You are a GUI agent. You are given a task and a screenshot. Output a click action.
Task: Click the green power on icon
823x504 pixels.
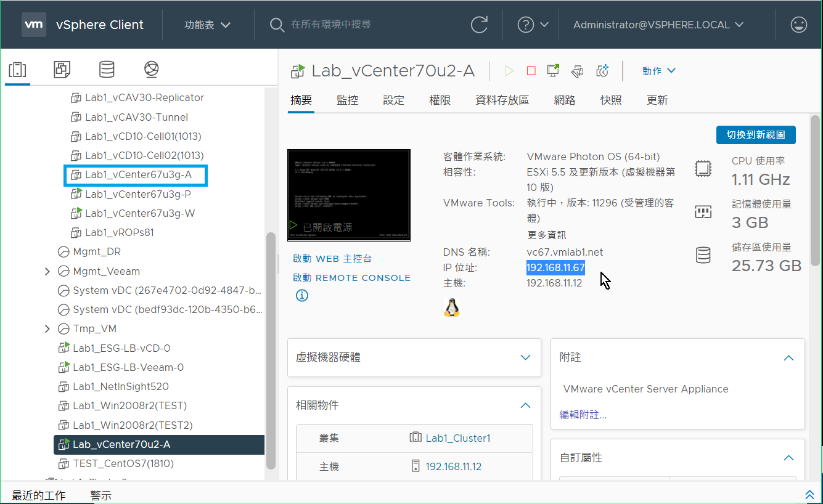[x=509, y=71]
